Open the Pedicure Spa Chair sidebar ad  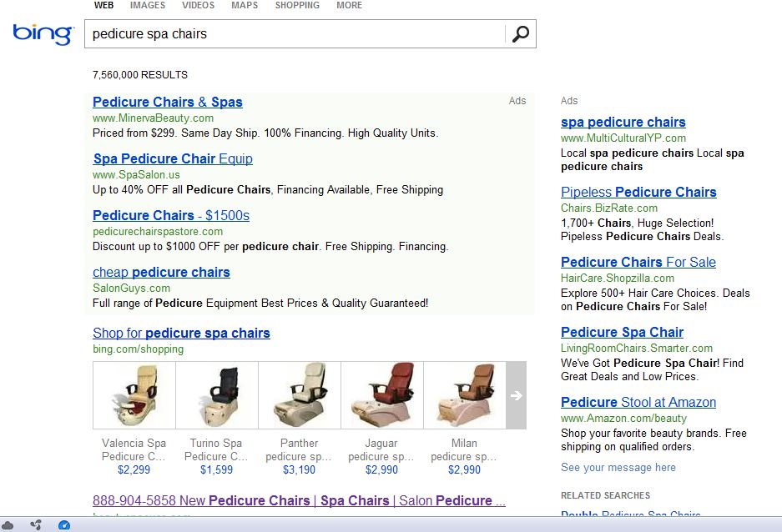coord(623,332)
